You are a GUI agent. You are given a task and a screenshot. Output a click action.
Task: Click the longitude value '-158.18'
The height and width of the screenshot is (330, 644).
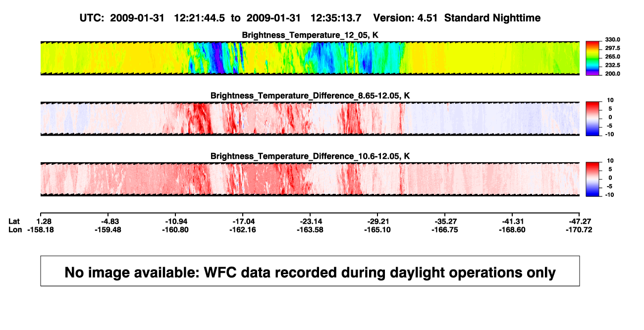point(40,230)
